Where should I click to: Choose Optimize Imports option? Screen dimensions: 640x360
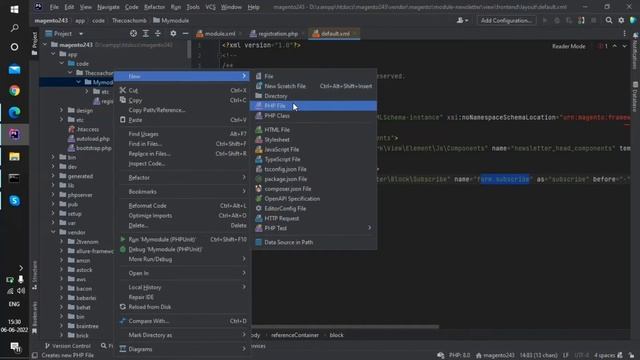point(182,216)
